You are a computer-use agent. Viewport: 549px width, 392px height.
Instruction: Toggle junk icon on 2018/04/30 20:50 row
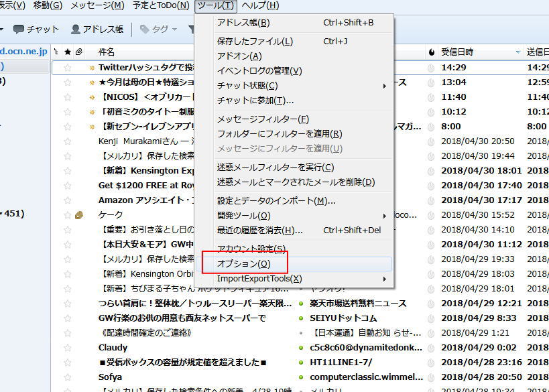(432, 141)
